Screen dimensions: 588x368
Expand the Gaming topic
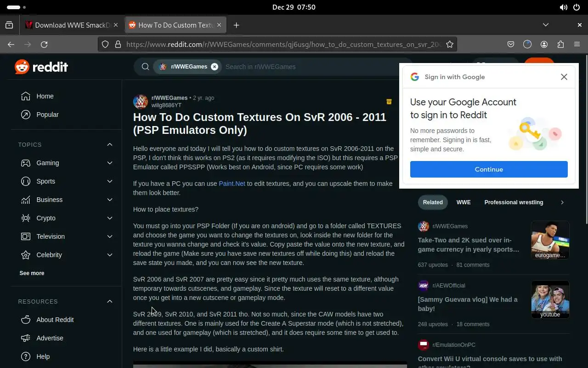[110, 163]
